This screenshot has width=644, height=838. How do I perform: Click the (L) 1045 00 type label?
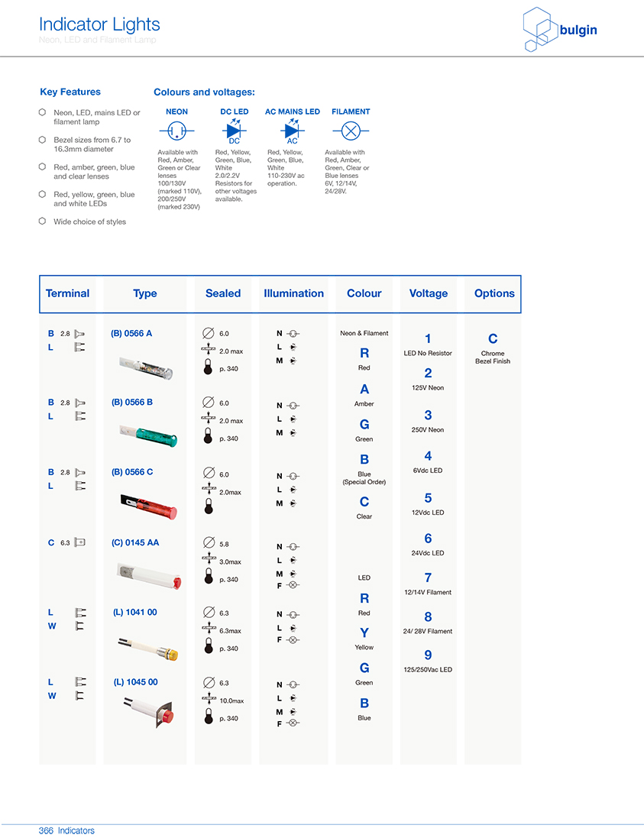coord(135,682)
